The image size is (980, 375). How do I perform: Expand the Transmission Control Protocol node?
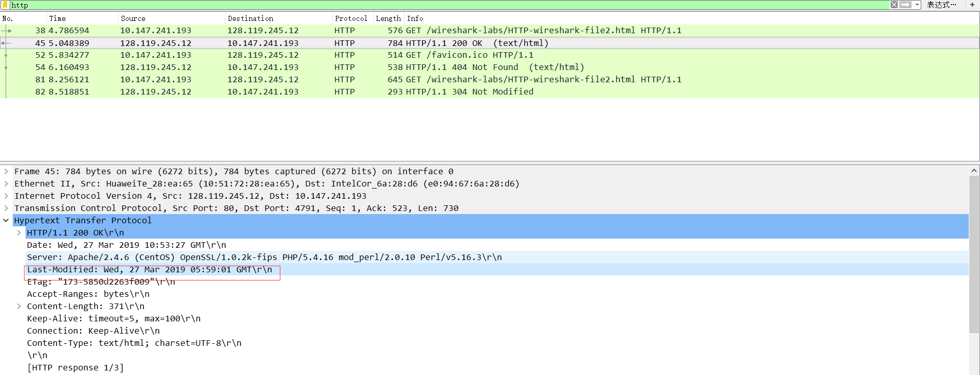[x=6, y=208]
